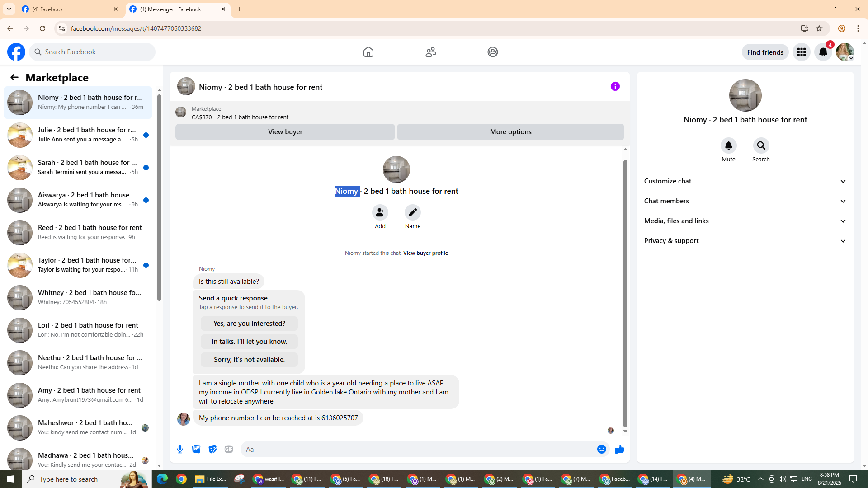Viewport: 868px width, 488px height.
Task: Click the voice clip microphone icon
Action: click(x=180, y=449)
